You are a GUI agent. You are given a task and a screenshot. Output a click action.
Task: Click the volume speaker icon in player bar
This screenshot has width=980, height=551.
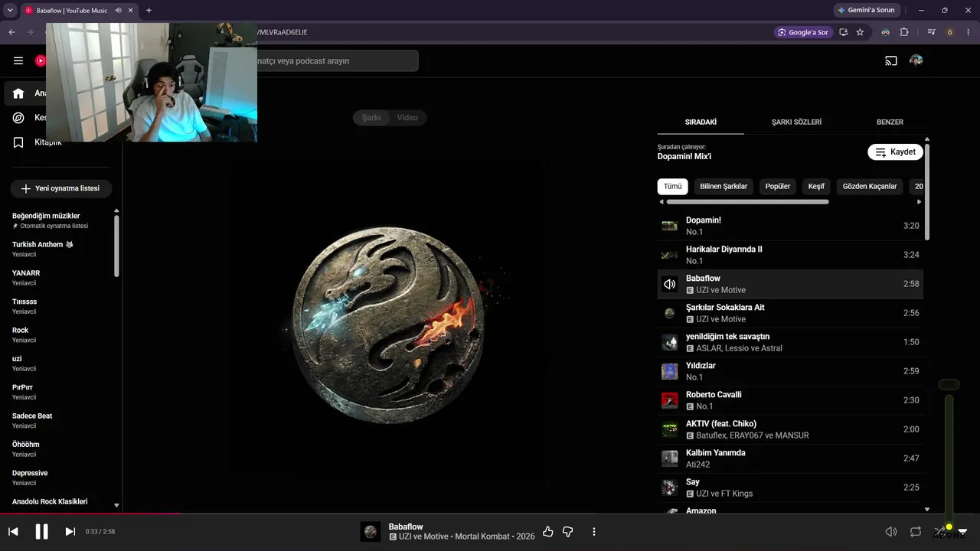coord(891,531)
